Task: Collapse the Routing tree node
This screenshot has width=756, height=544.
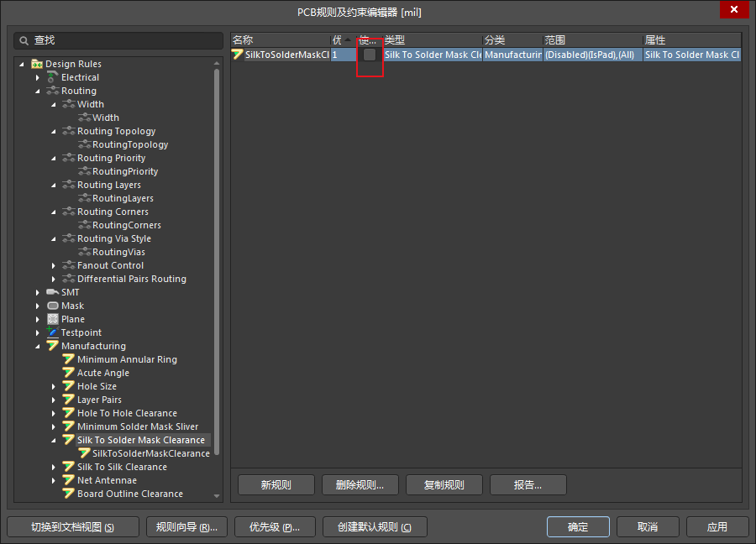Action: (x=38, y=91)
